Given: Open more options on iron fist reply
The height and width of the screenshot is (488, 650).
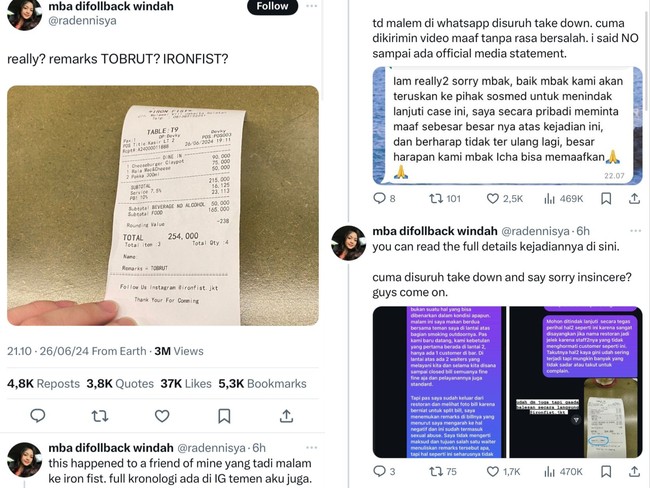Looking at the screenshot, I should [311, 447].
